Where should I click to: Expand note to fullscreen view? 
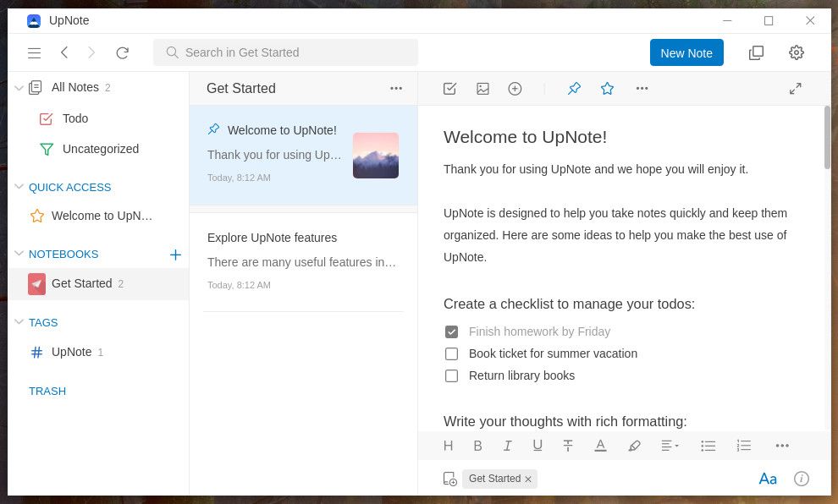pyautogui.click(x=796, y=88)
